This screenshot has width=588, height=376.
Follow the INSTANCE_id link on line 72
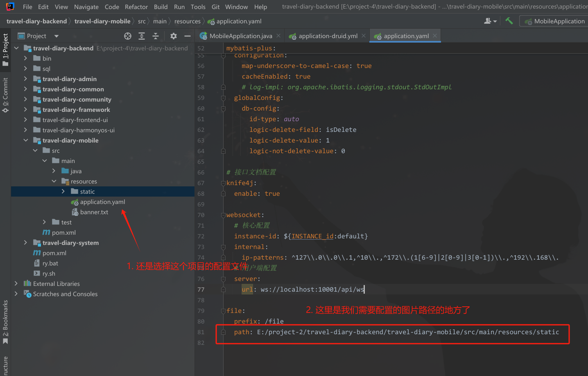[312, 236]
